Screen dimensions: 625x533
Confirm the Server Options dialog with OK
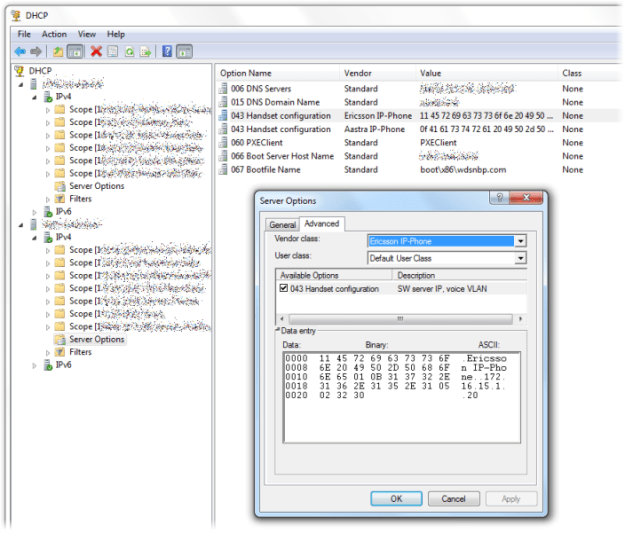(x=396, y=499)
